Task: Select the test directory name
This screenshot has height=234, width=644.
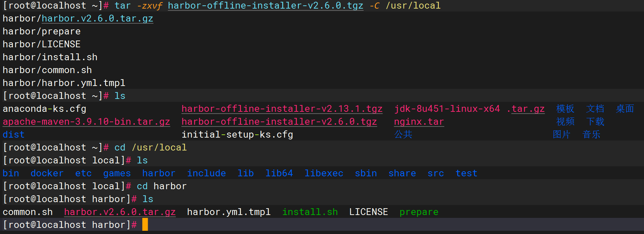Action: [x=467, y=173]
